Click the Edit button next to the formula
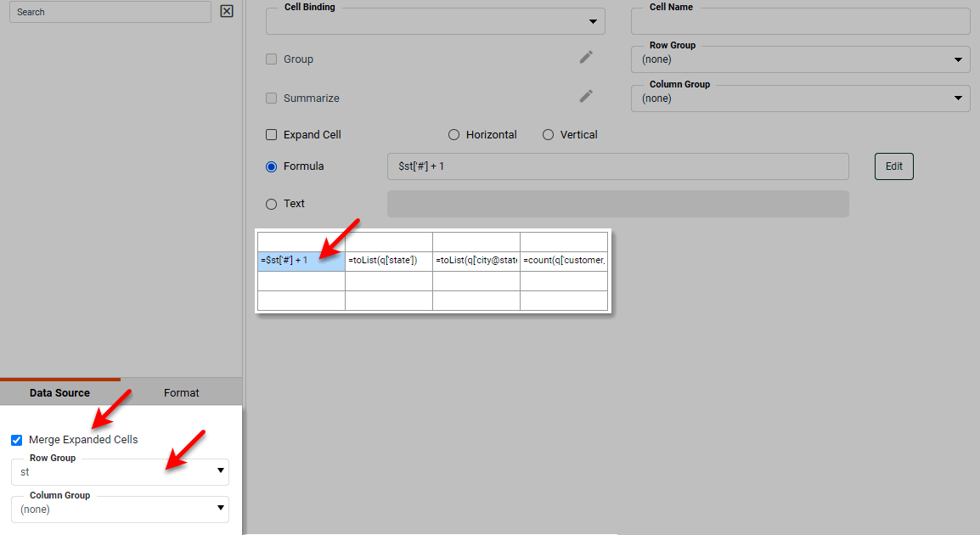 point(893,166)
